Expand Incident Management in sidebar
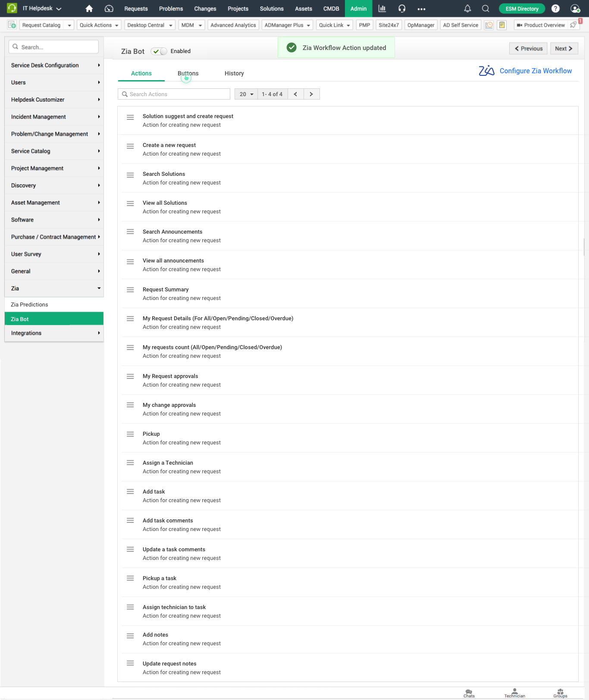The width and height of the screenshot is (589, 700). click(x=54, y=117)
